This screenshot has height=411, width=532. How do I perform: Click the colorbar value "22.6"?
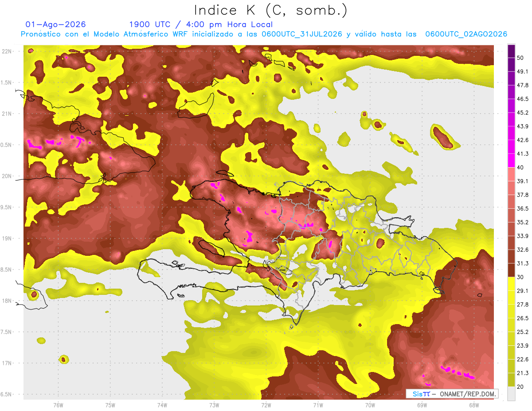pos(522,360)
